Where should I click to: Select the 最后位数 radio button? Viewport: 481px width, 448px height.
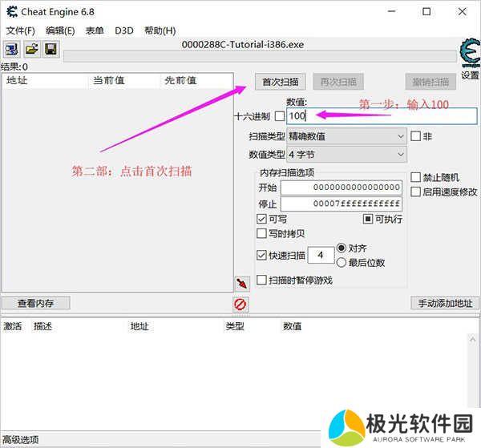(x=342, y=263)
